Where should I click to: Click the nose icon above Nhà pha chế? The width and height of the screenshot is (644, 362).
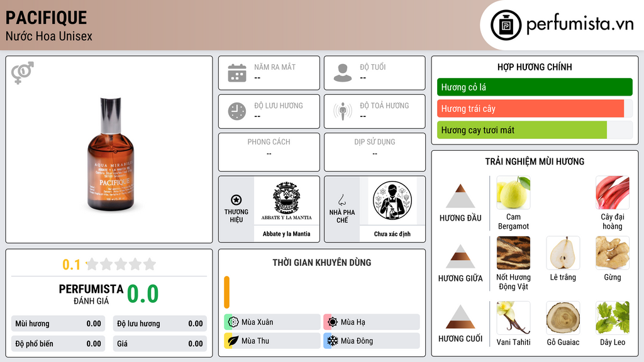coord(341,200)
